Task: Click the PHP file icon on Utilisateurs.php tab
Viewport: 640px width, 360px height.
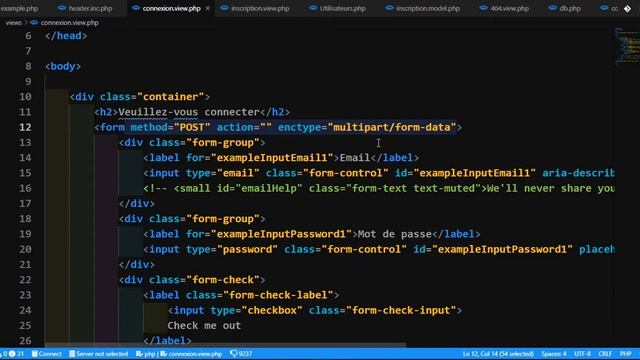Action: point(313,8)
